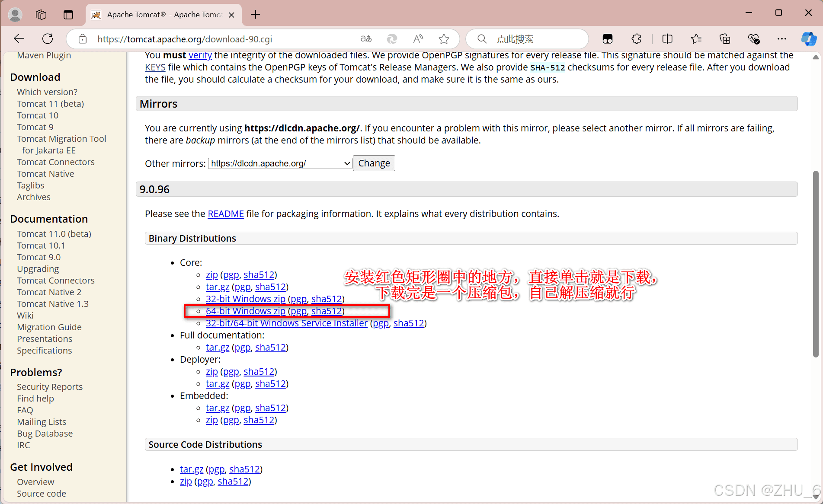Download 32-bit/64-bit Windows Service Installer

coord(287,323)
